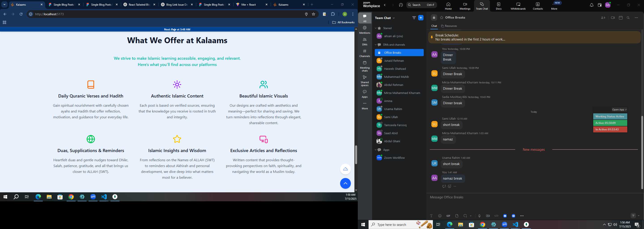Click the lock icon beside Office Breaks

434,17
